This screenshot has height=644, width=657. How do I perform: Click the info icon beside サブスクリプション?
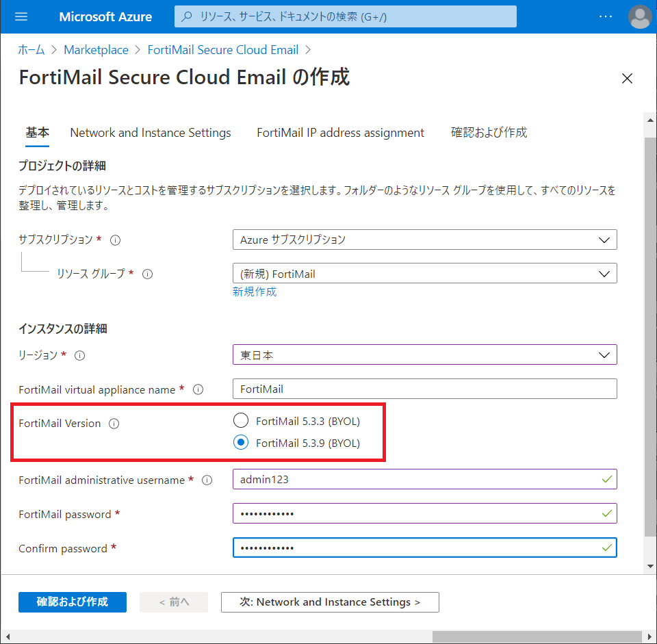tap(115, 240)
